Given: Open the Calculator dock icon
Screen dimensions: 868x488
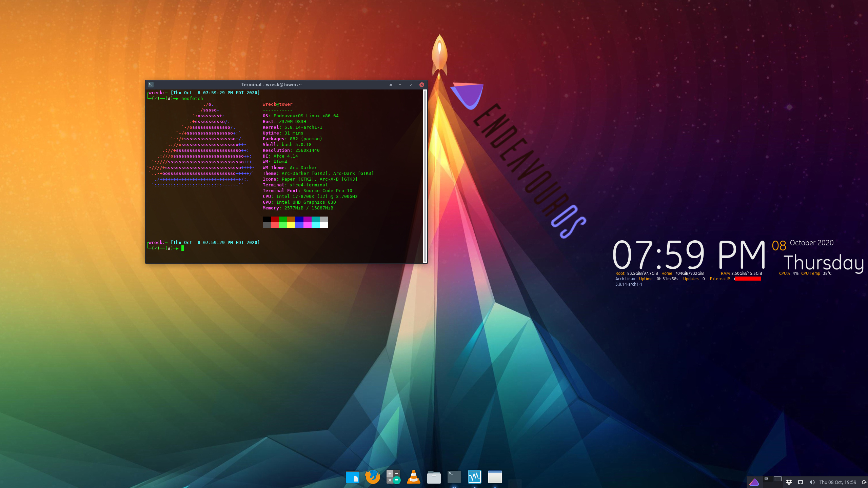Looking at the screenshot, I should pyautogui.click(x=393, y=477).
